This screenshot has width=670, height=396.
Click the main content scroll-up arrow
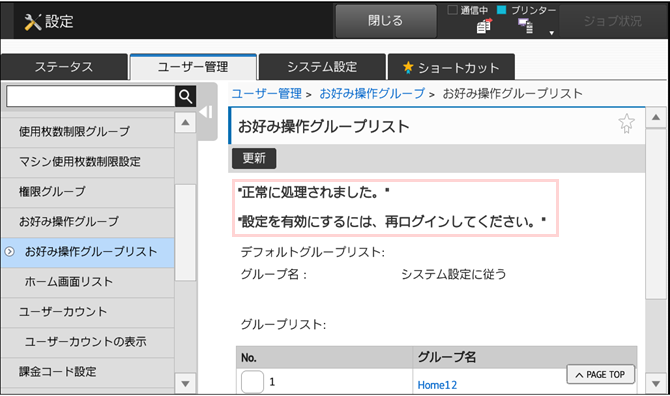[656, 117]
